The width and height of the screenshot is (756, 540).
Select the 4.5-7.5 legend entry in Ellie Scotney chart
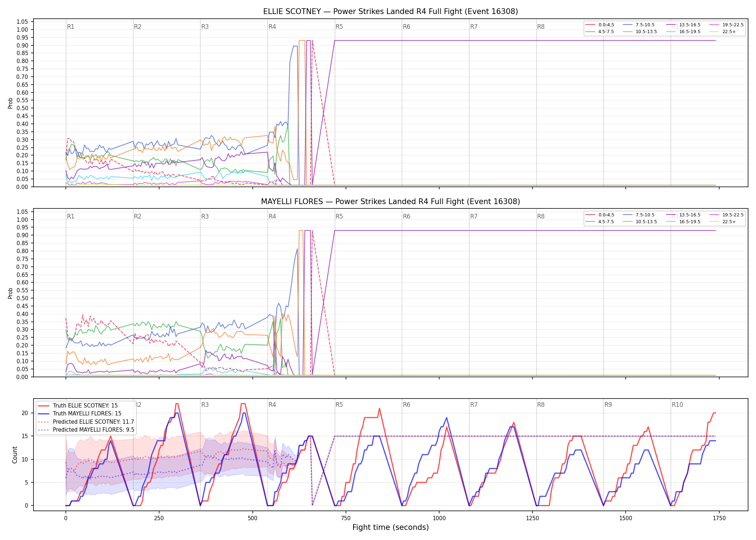(600, 32)
